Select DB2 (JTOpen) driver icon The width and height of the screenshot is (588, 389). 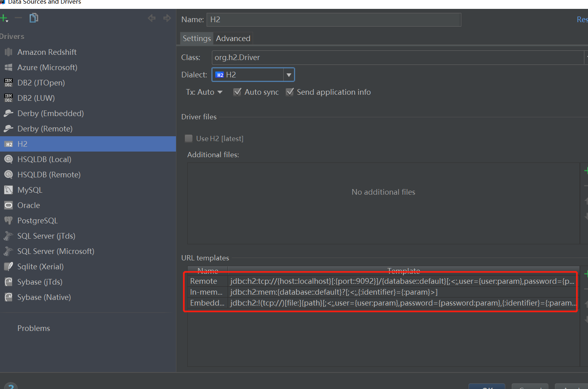[x=8, y=83]
